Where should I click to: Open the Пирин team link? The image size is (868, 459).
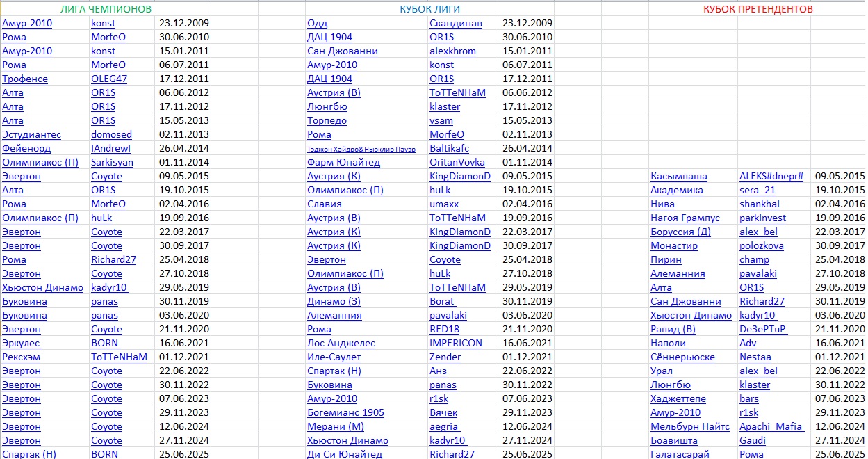[666, 259]
